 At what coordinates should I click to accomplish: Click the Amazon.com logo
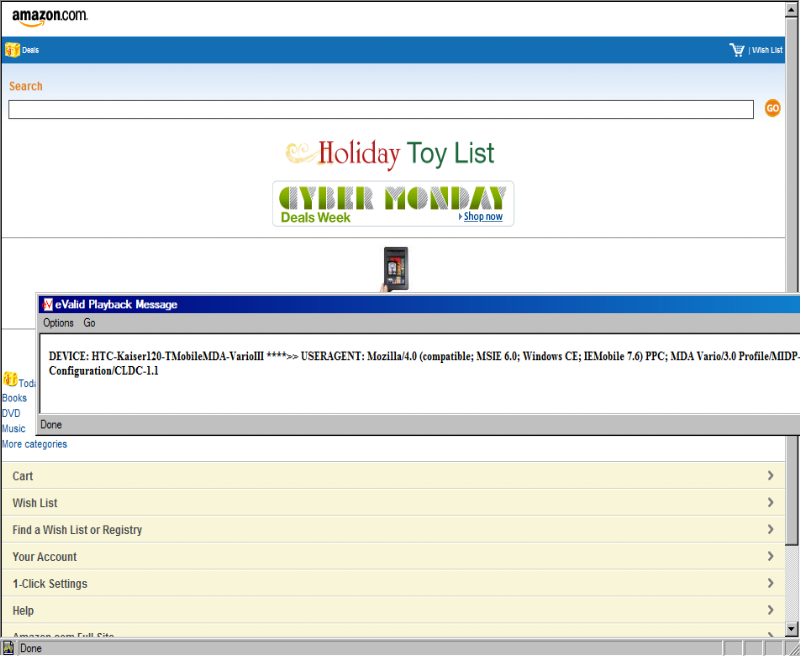pyautogui.click(x=49, y=17)
